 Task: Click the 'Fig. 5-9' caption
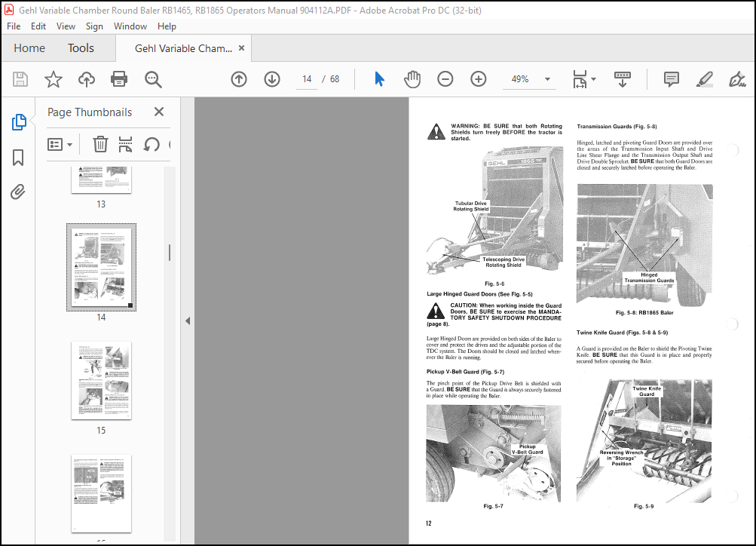click(x=644, y=506)
